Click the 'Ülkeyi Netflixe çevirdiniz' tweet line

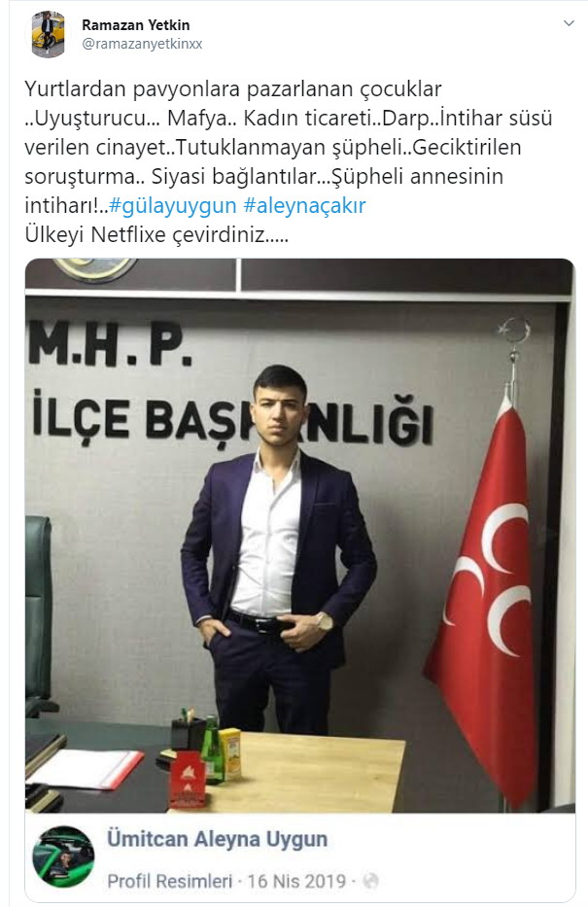[x=156, y=234]
